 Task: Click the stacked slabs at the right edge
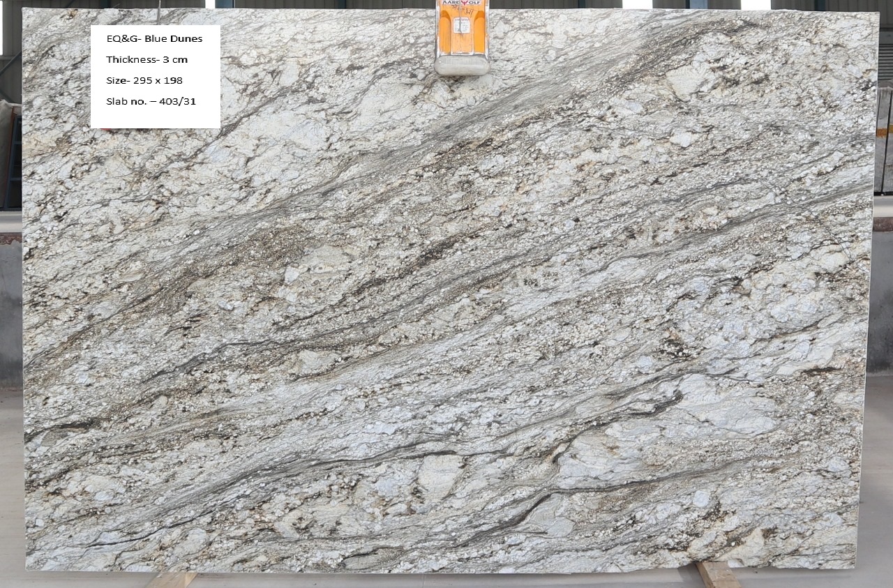click(885, 140)
